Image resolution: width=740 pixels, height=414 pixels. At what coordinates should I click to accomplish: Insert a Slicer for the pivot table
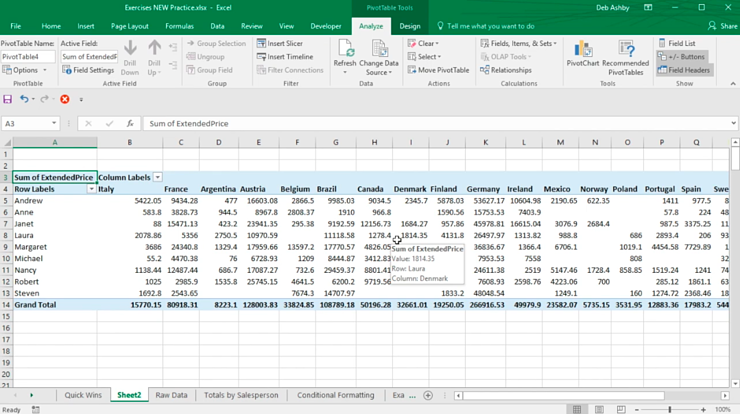(x=279, y=43)
